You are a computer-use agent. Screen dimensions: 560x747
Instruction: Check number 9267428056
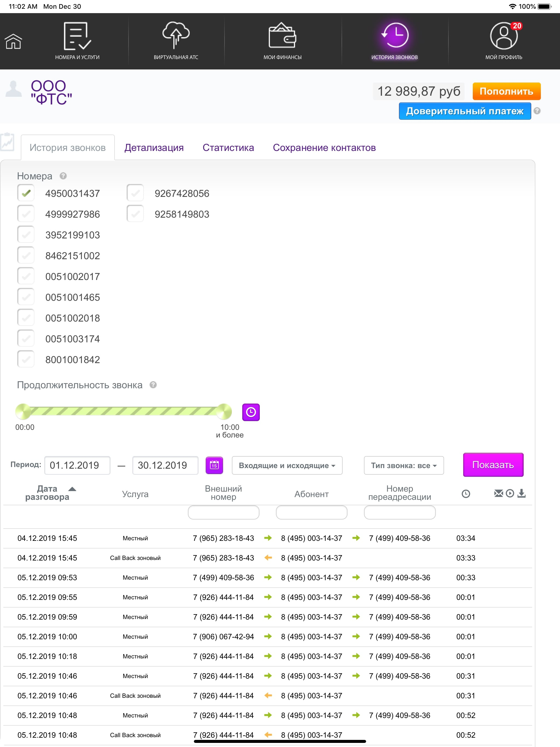(135, 193)
